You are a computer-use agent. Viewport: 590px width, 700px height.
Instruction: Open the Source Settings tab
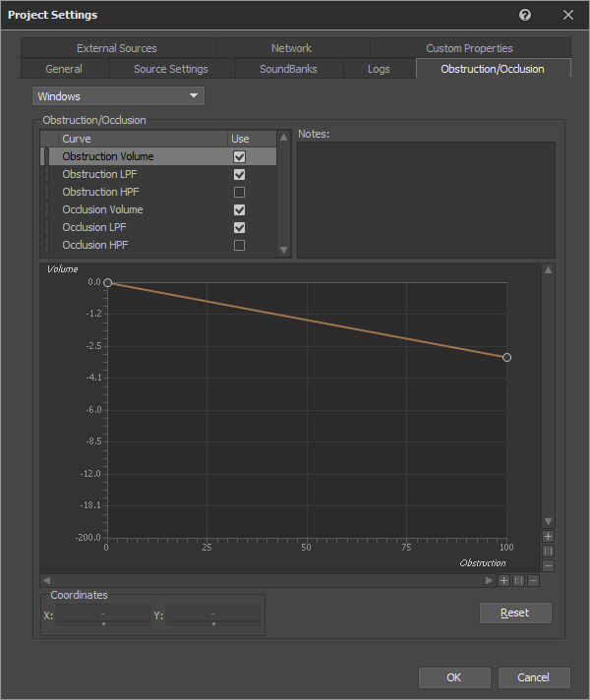[171, 69]
